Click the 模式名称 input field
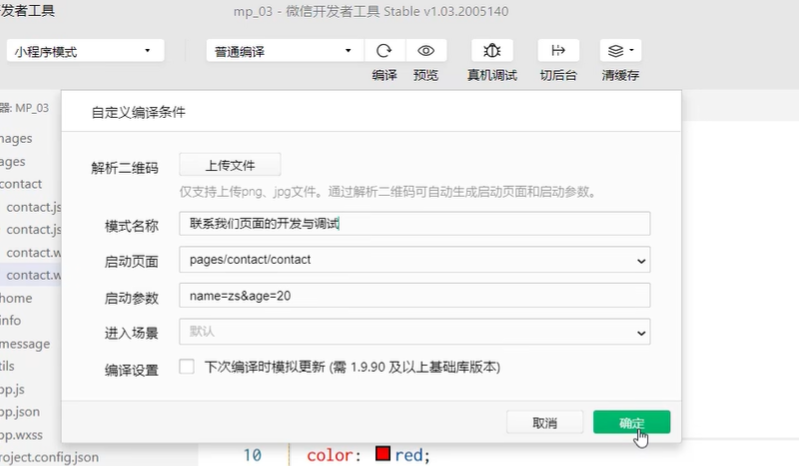This screenshot has width=799, height=466. point(414,224)
